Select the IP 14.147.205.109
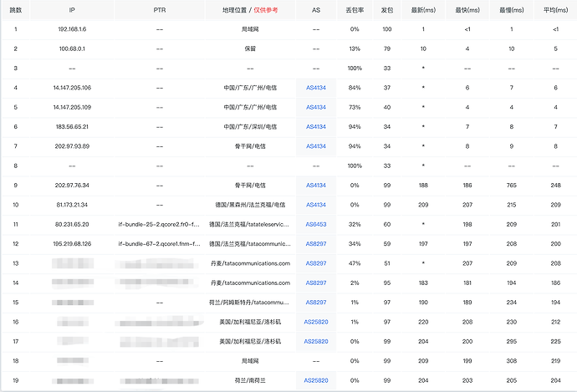This screenshot has height=392, width=577. pos(72,107)
